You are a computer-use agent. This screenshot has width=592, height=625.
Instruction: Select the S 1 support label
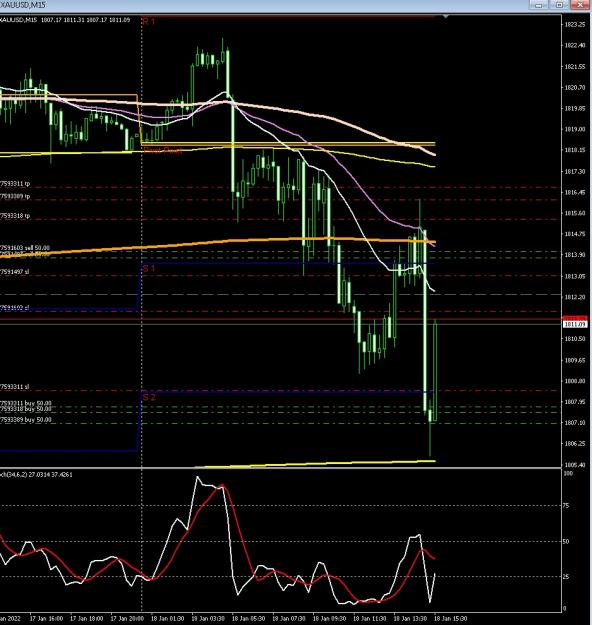tap(149, 269)
